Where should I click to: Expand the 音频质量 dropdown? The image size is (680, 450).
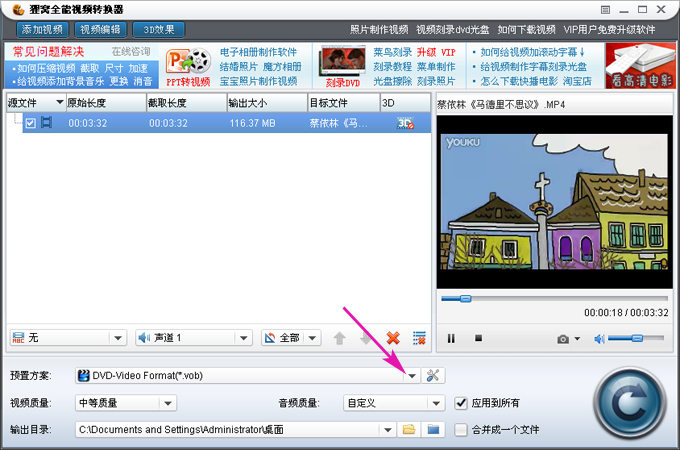tap(436, 403)
